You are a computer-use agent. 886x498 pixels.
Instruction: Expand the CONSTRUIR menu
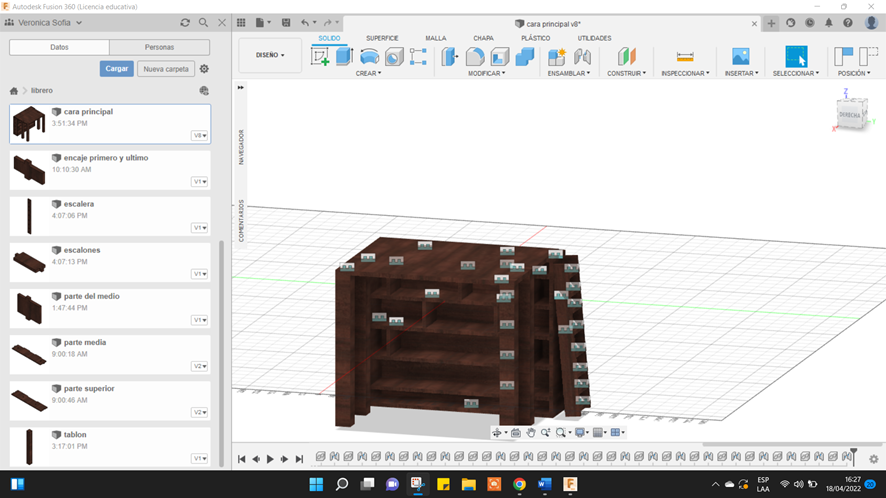point(627,73)
